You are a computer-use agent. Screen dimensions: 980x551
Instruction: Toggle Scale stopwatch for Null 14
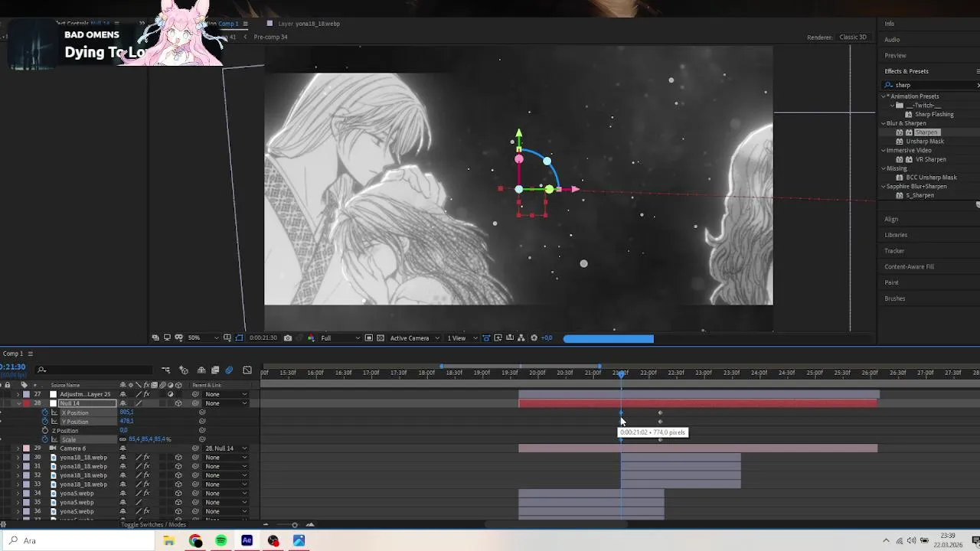coord(45,439)
